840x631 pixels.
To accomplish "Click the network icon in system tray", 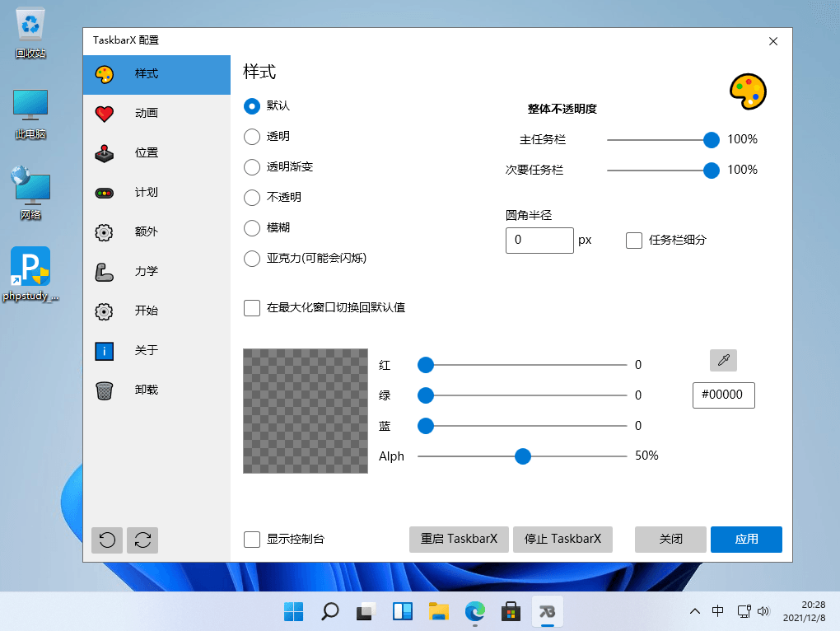I will pos(744,611).
